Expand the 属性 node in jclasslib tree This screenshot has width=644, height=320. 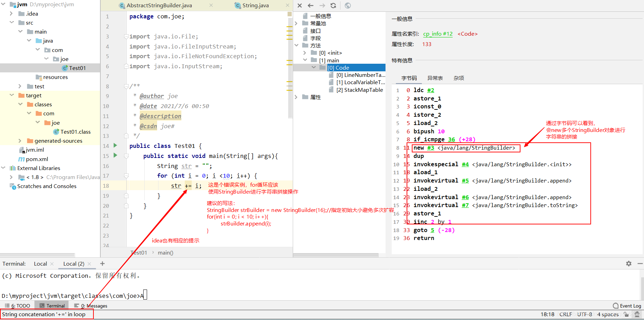point(296,97)
